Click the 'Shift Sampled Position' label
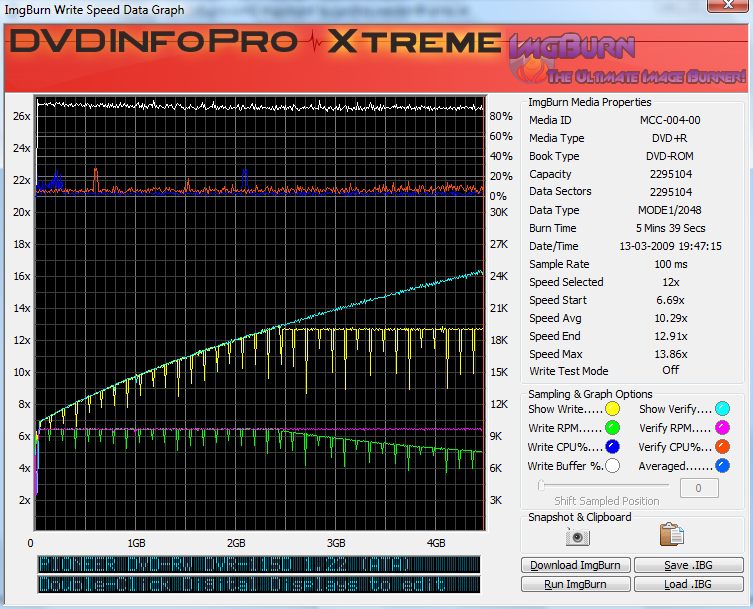The image size is (753, 609). [x=607, y=501]
